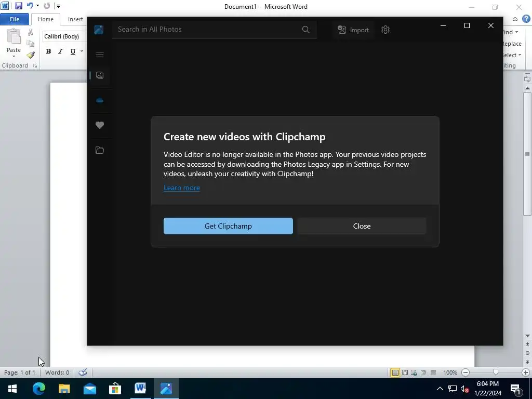Expand Undo history dropdown arrow
The width and height of the screenshot is (532, 399).
point(37,6)
